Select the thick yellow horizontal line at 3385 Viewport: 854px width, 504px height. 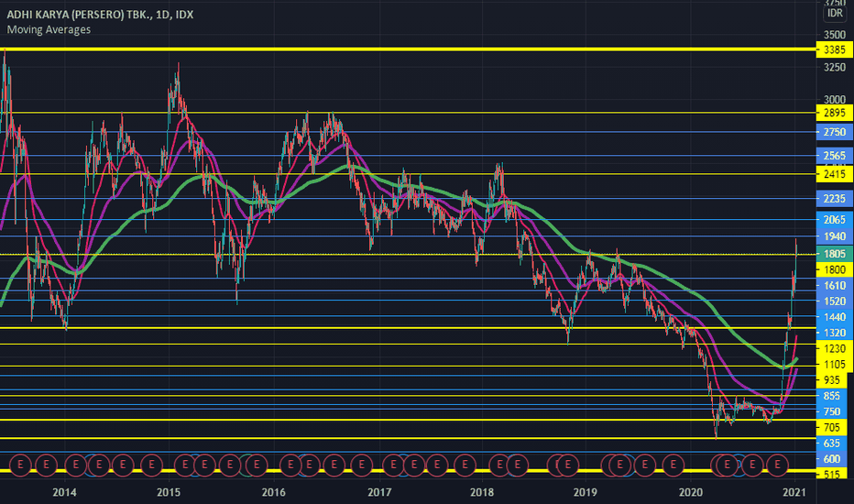point(409,49)
